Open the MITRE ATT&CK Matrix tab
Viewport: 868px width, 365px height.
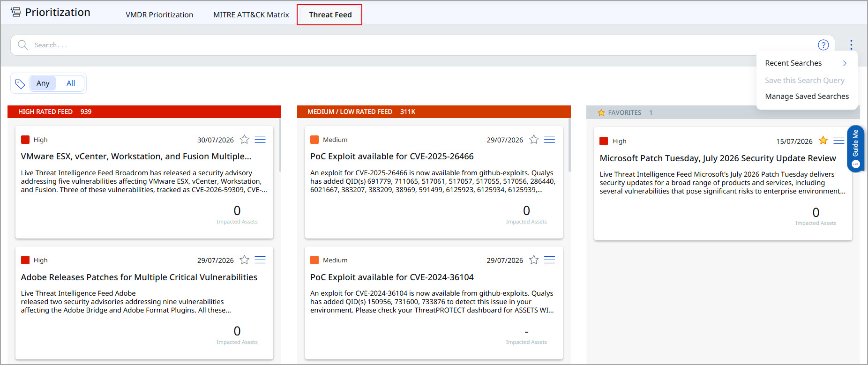[251, 15]
